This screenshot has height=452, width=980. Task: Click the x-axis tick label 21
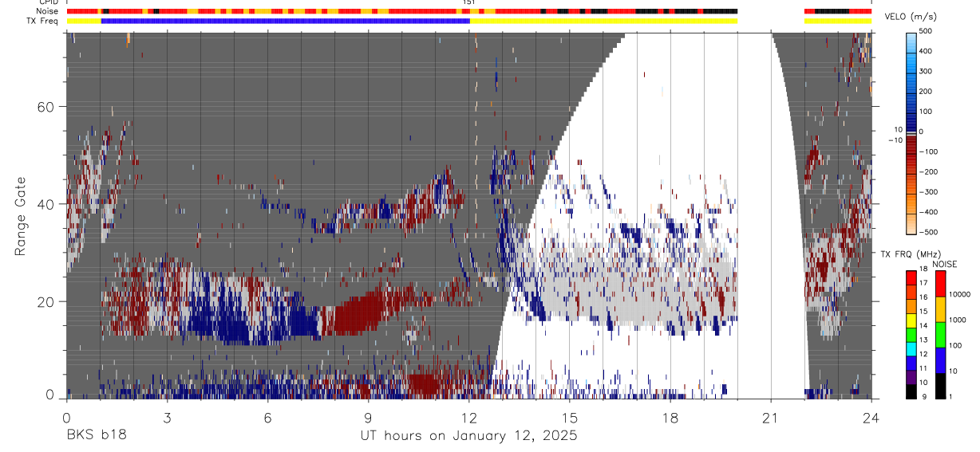pyautogui.click(x=771, y=417)
